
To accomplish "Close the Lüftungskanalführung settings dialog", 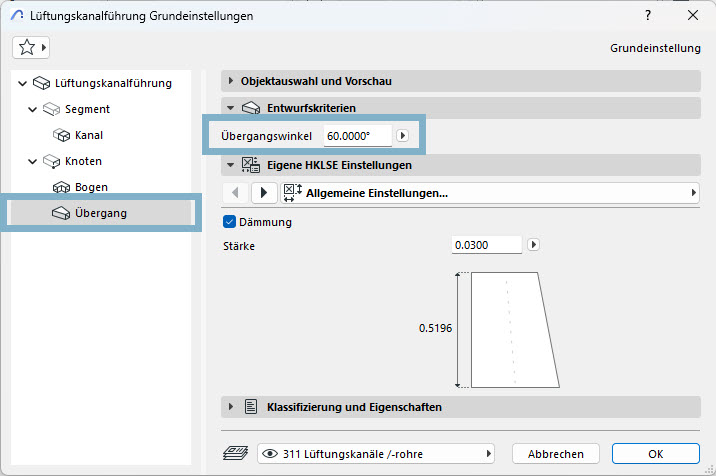I will click(693, 15).
